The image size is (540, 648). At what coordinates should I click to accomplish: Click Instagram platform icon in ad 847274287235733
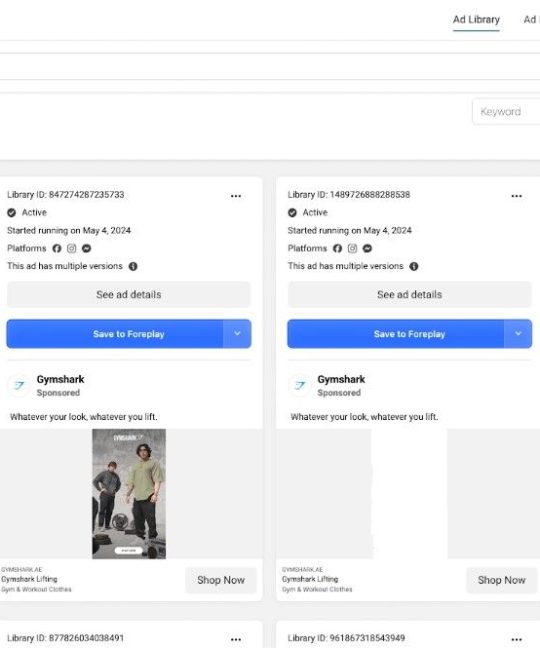pyautogui.click(x=71, y=248)
